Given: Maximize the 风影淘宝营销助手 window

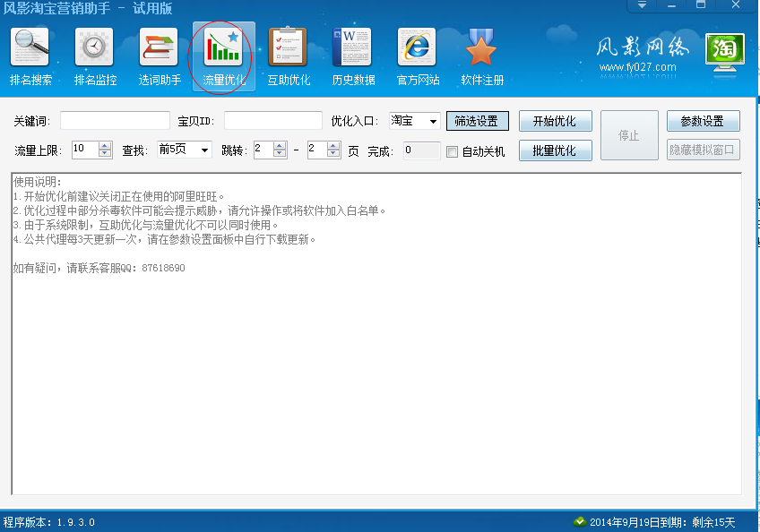Looking at the screenshot, I should click(701, 4).
